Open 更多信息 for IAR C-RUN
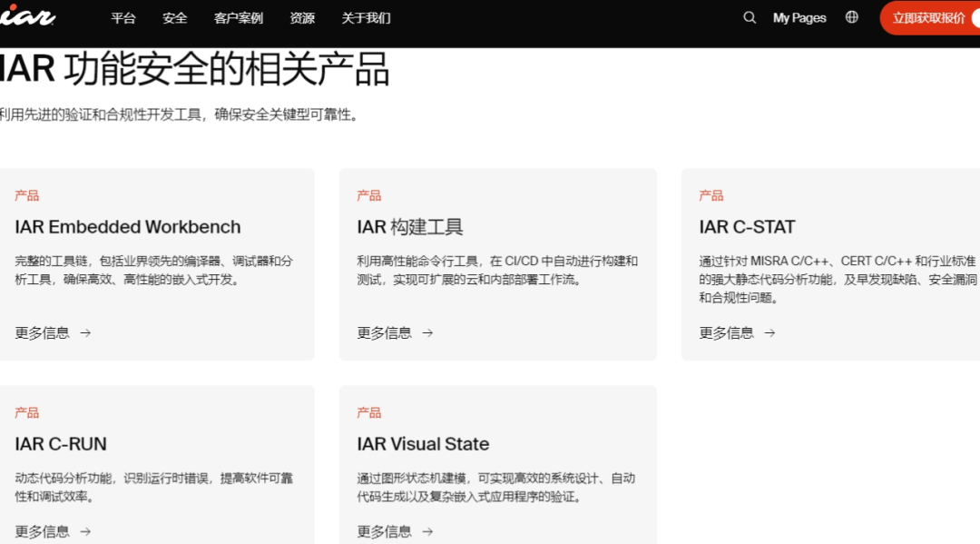The width and height of the screenshot is (980, 544). click(54, 531)
